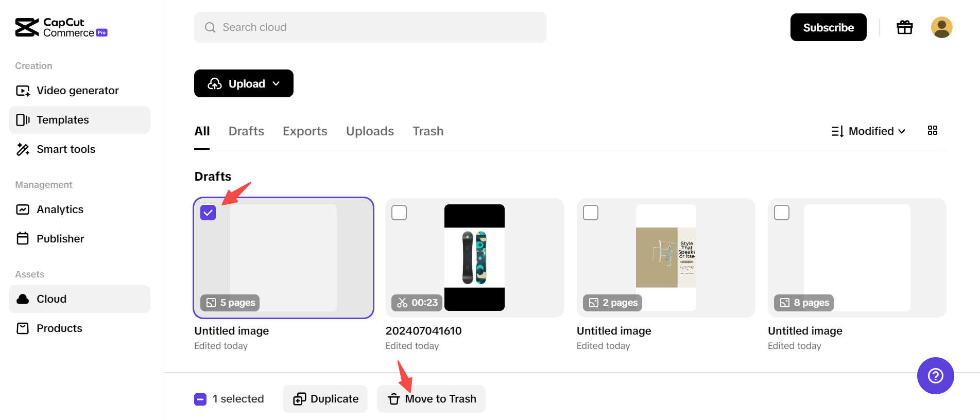This screenshot has height=420, width=980.
Task: Open the snowboard video thumbnail
Action: [474, 257]
